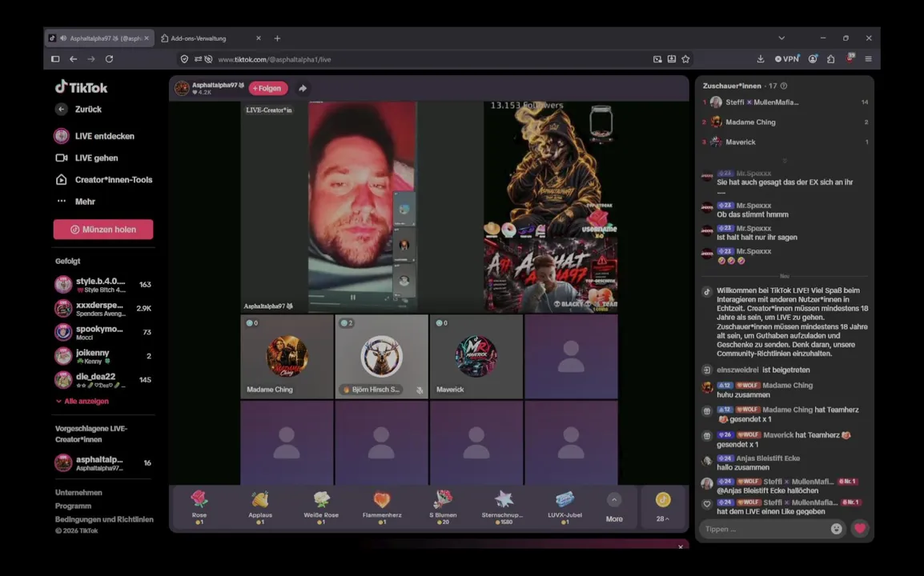Image resolution: width=924 pixels, height=576 pixels.
Task: Open the list all tabs dropdown
Action: pyautogui.click(x=781, y=38)
